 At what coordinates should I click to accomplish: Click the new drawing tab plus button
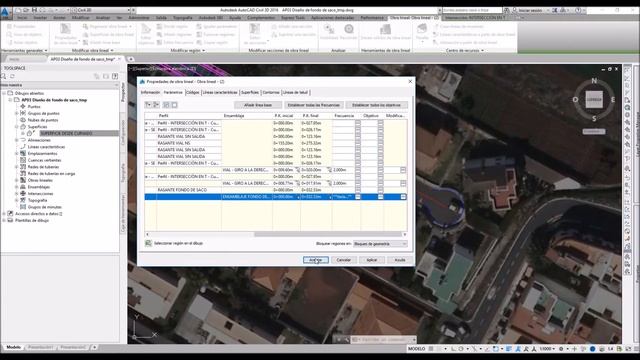(131, 59)
